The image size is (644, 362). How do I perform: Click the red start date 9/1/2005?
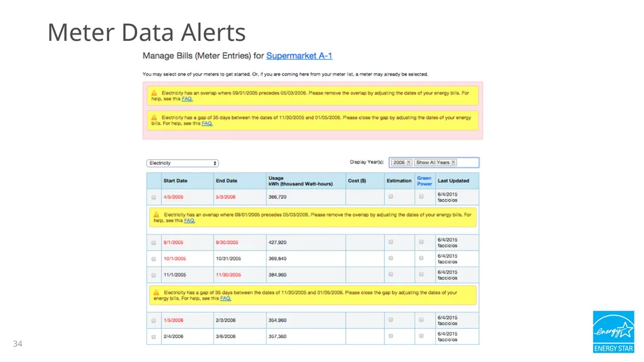coord(174,242)
